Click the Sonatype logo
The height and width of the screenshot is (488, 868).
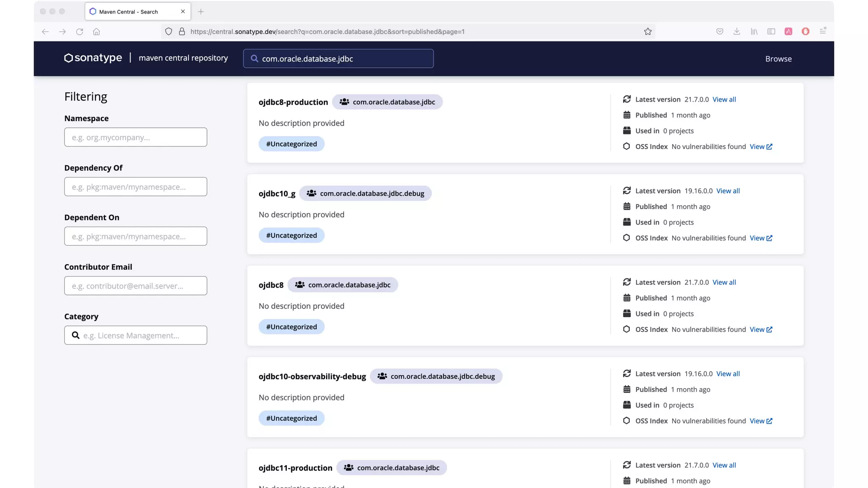tap(93, 58)
